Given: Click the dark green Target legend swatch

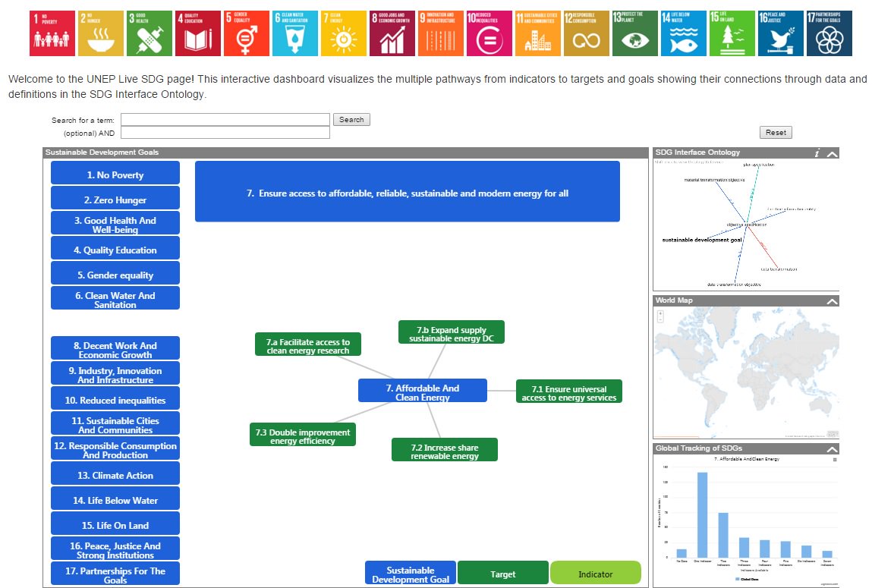Looking at the screenshot, I should (502, 572).
